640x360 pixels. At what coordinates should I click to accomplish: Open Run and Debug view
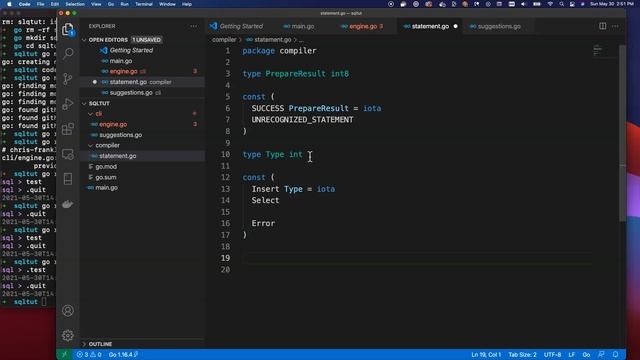click(68, 104)
